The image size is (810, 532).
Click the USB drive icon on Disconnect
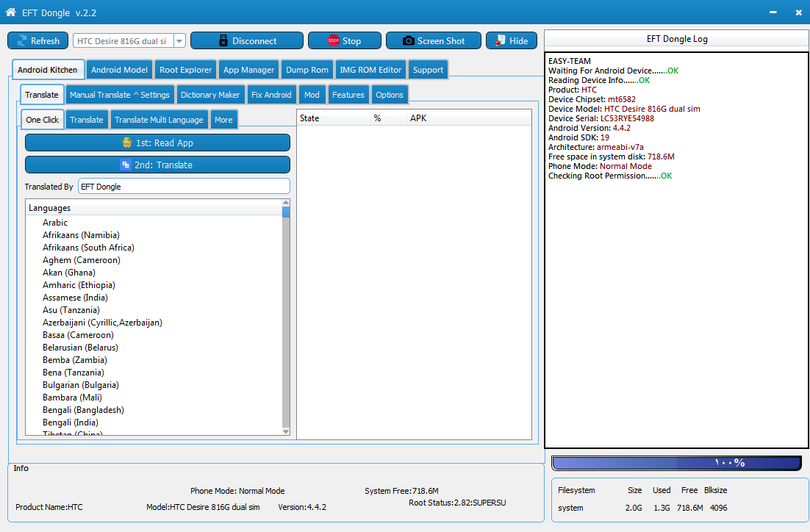click(x=223, y=41)
